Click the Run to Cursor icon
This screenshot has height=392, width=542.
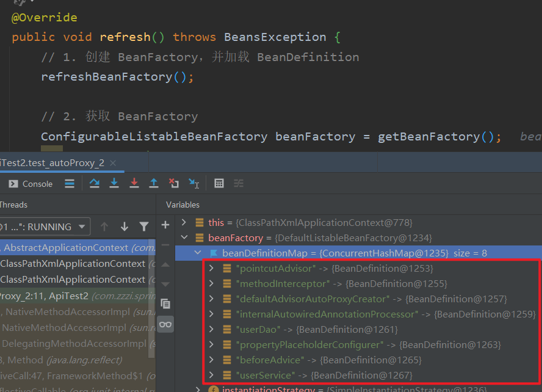[193, 183]
